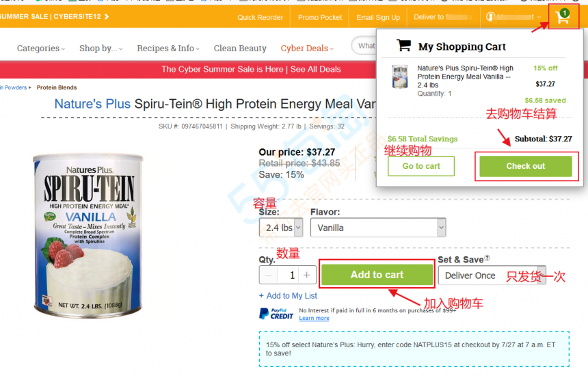
Task: Click the cart item product thumbnail
Action: [400, 77]
